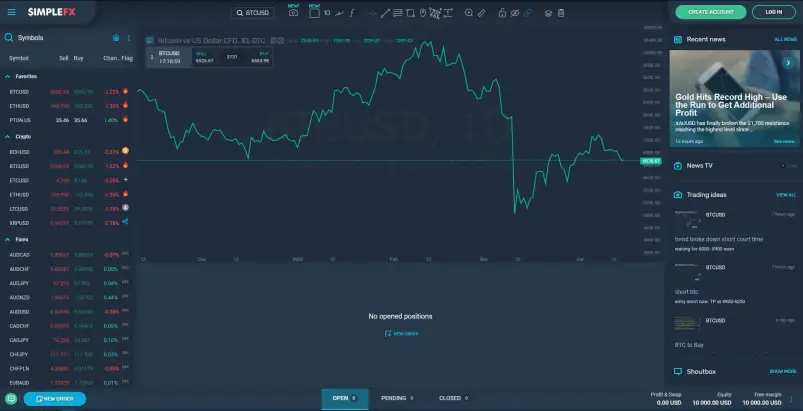Open the News TV section
The height and width of the screenshot is (411, 803).
click(x=699, y=165)
